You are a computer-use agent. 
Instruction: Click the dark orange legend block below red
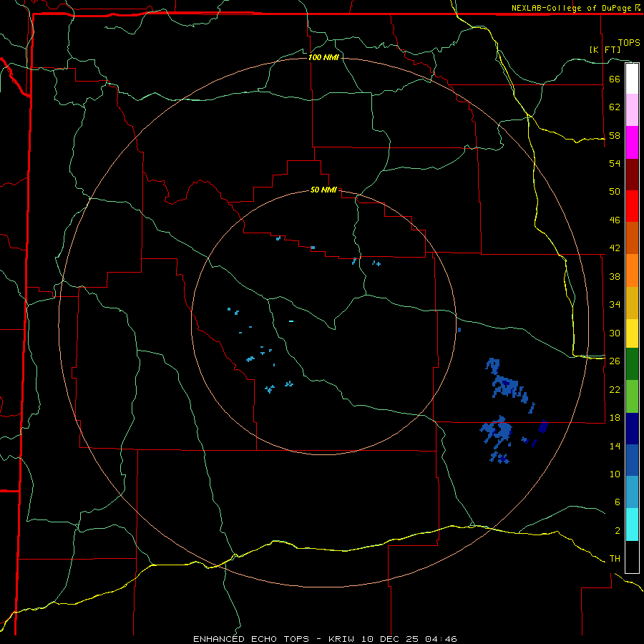click(x=632, y=238)
